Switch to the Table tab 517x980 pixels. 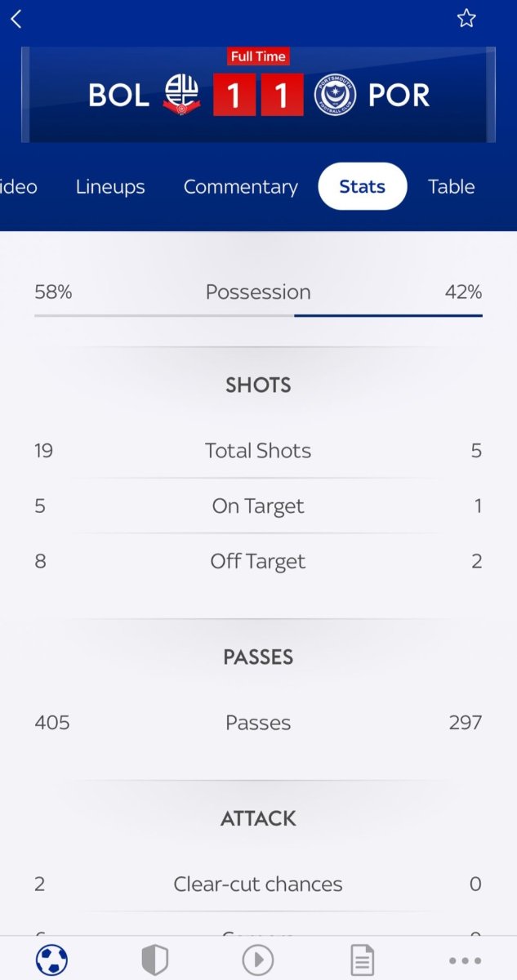tap(452, 186)
